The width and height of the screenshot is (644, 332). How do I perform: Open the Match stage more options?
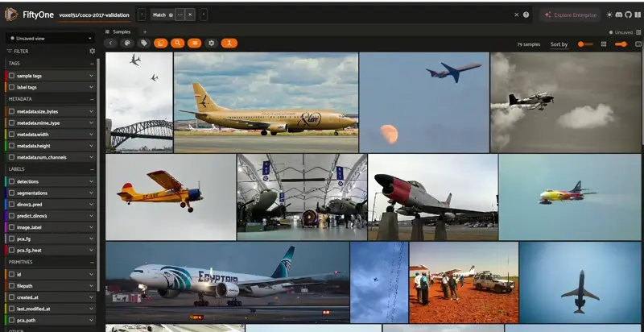coord(180,15)
